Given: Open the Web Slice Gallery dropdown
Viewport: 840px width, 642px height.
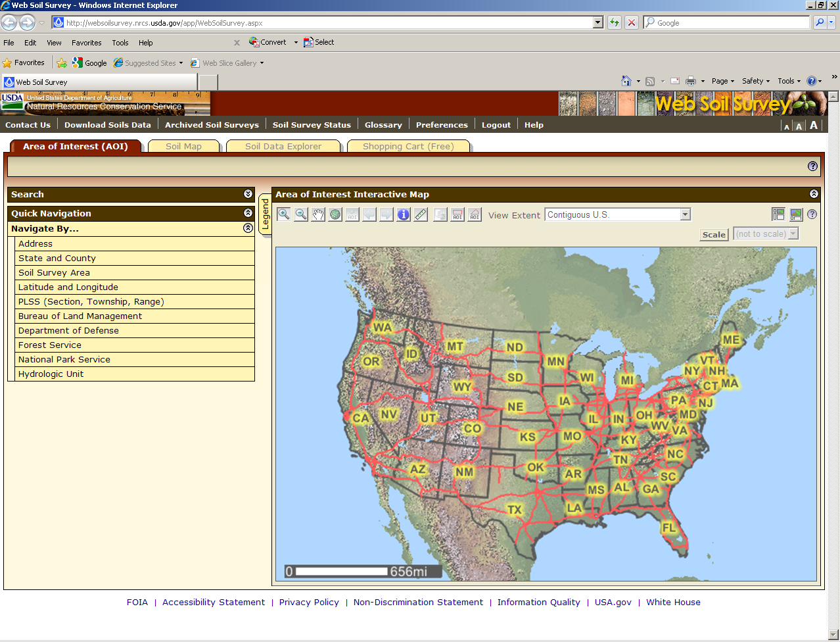Looking at the screenshot, I should 262,63.
